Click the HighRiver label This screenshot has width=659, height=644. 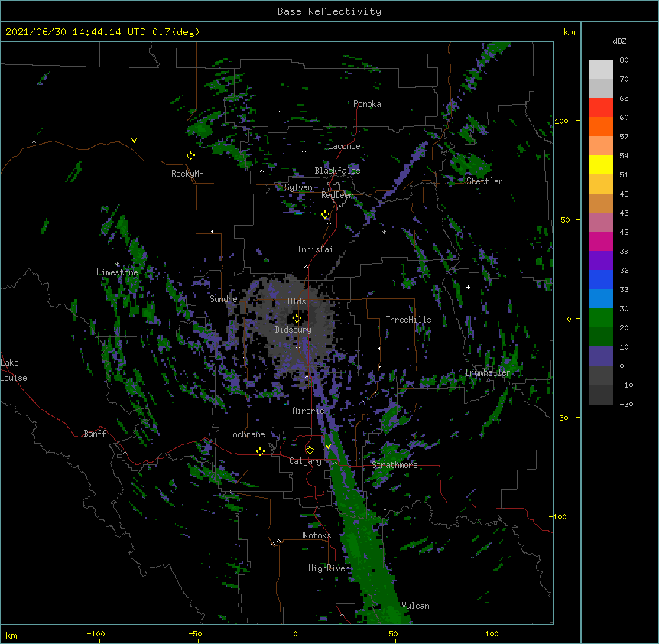(x=329, y=568)
